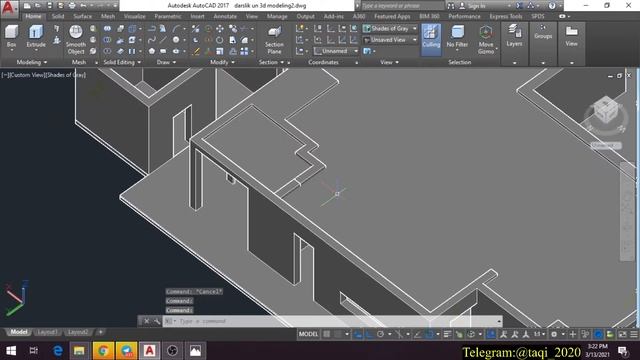Click the Customization menu icon in status bar
This screenshot has height=360, width=640.
click(634, 334)
